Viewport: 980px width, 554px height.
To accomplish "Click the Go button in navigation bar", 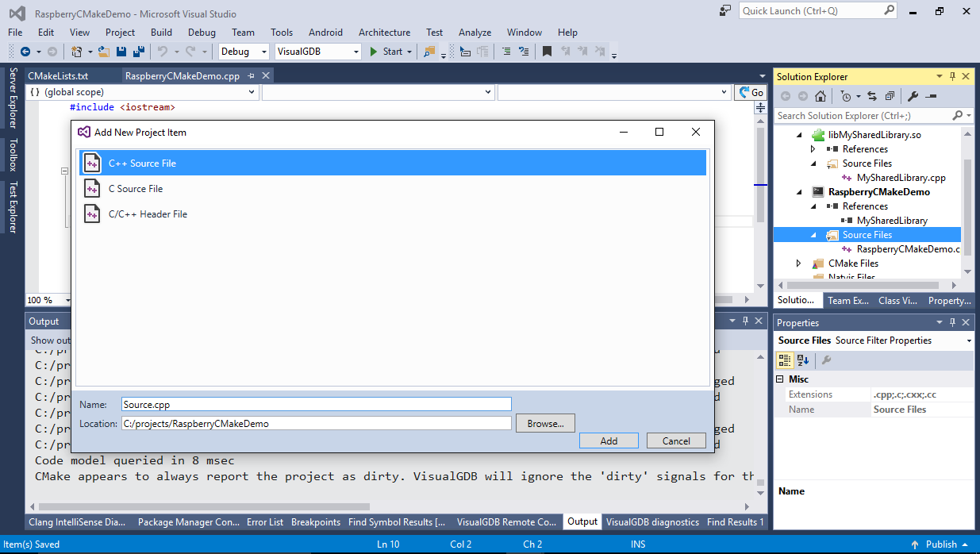I will pyautogui.click(x=751, y=92).
